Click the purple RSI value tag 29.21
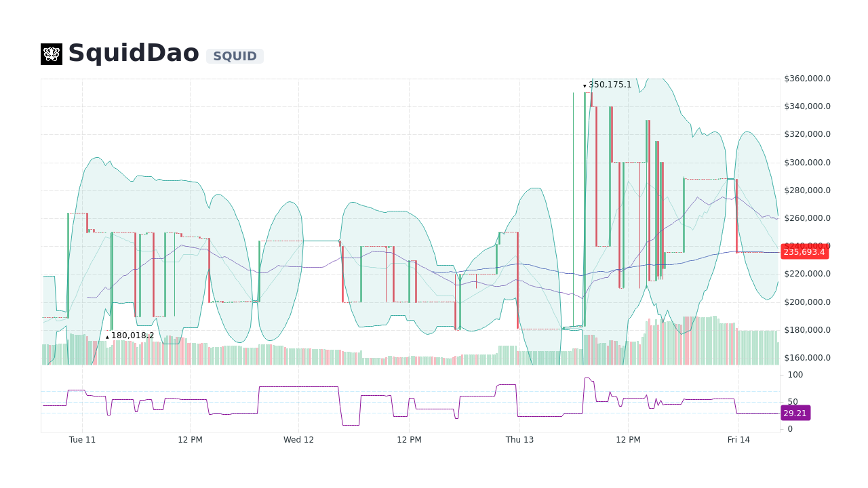 pos(795,413)
